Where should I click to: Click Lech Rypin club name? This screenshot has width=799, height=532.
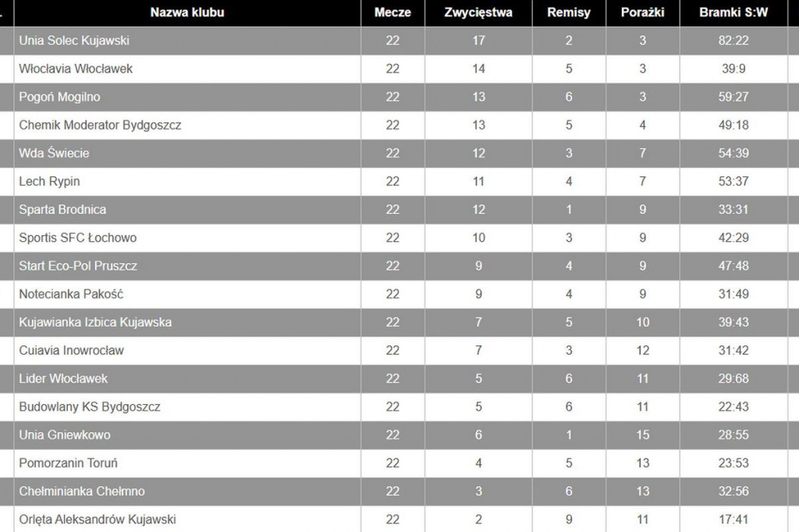point(49,182)
